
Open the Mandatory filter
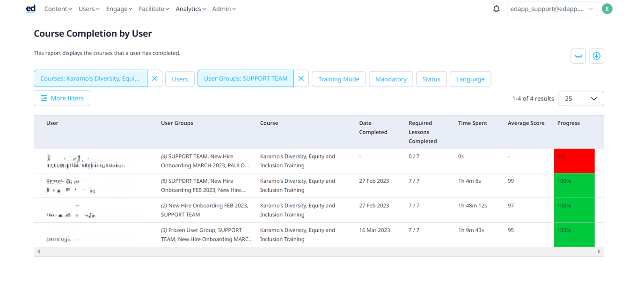coord(391,79)
